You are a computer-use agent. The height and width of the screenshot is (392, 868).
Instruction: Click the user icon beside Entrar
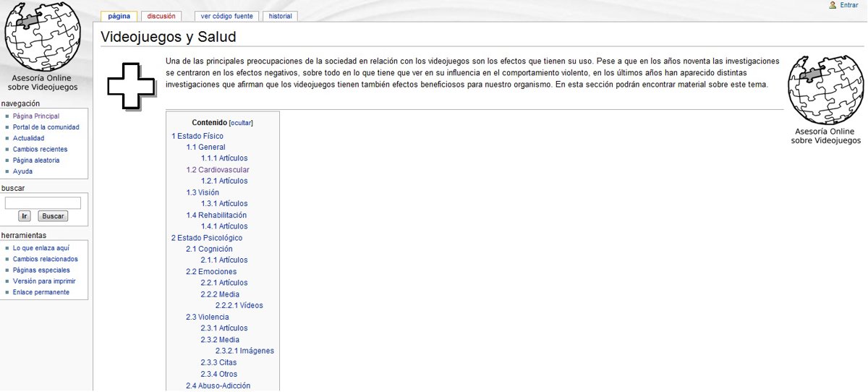pyautogui.click(x=833, y=5)
